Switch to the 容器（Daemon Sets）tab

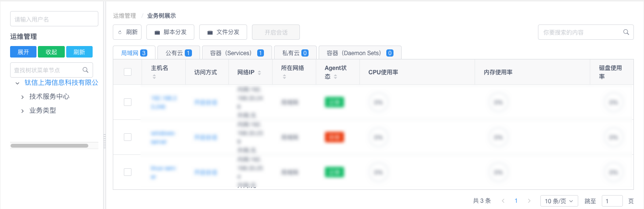pos(359,53)
